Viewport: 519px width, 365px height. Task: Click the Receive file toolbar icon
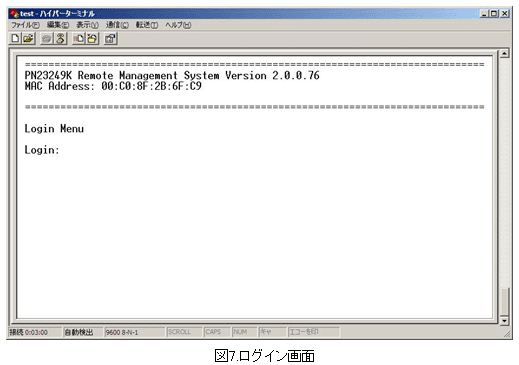pyautogui.click(x=93, y=39)
